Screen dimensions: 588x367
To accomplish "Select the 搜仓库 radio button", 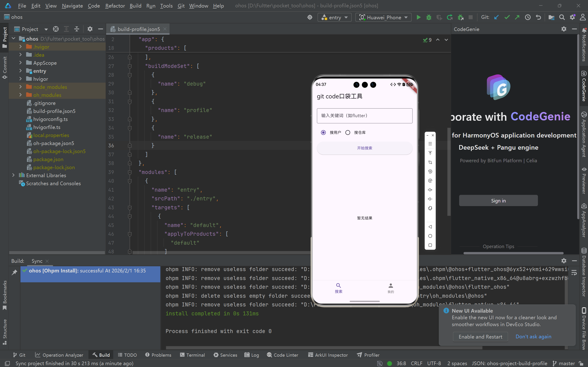I will click(348, 132).
